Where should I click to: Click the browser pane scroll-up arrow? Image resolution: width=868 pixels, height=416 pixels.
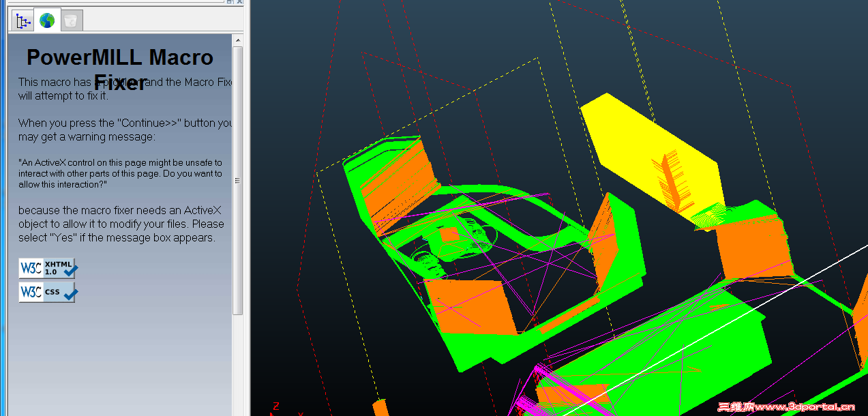pos(238,40)
